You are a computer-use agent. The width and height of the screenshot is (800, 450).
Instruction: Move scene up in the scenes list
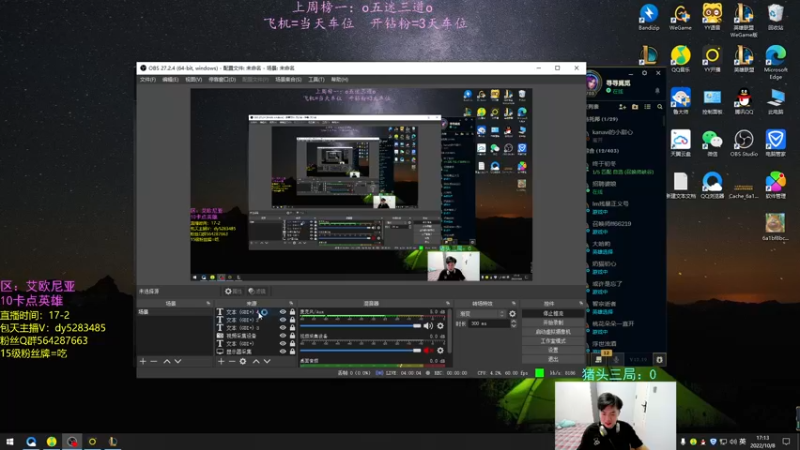[167, 361]
